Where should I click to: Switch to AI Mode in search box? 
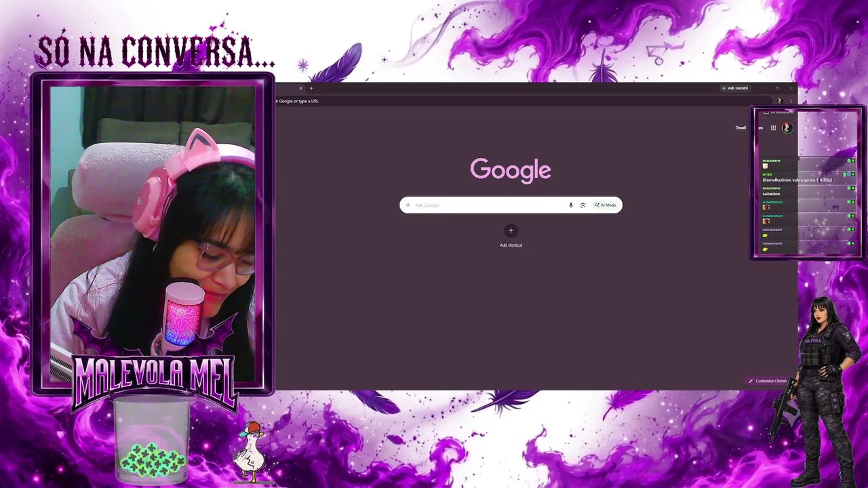tap(606, 205)
